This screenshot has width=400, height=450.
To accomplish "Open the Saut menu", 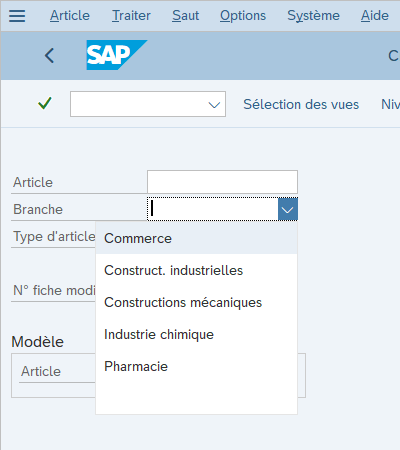I will (185, 16).
